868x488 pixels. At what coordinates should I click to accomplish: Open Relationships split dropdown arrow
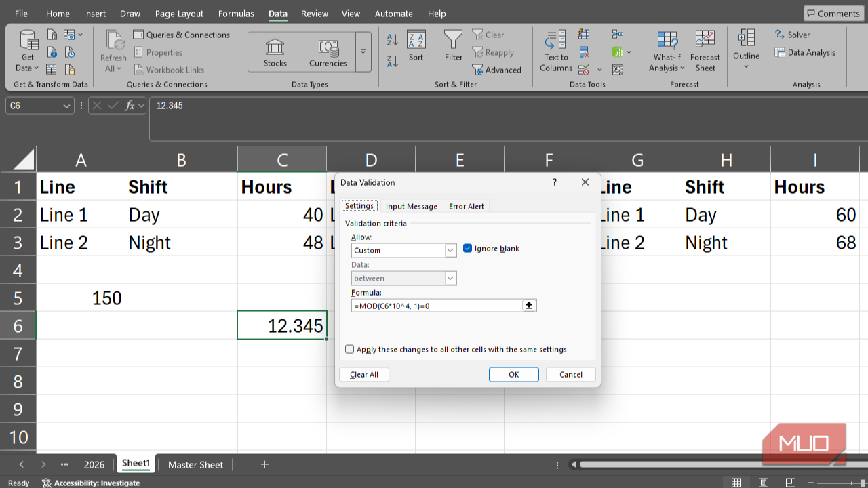(x=629, y=52)
